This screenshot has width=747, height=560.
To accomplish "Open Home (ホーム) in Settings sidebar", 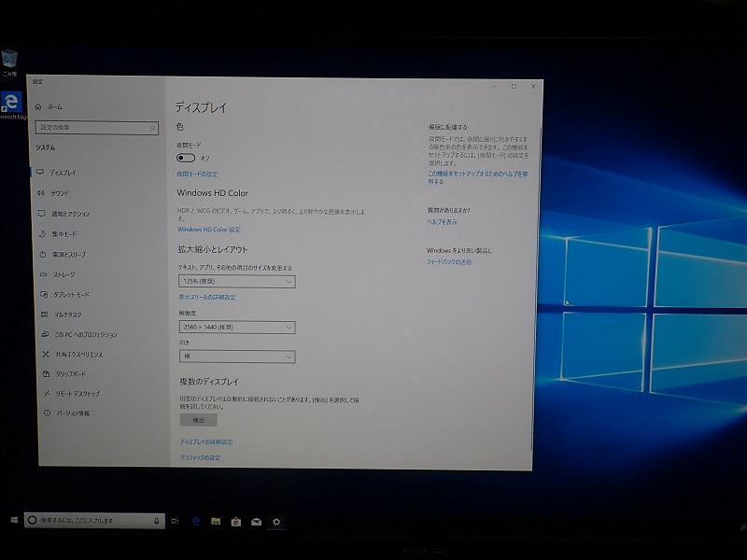I will click(49, 107).
